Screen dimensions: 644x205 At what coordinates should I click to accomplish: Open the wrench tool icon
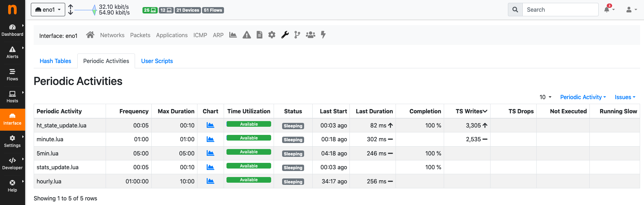pos(285,35)
